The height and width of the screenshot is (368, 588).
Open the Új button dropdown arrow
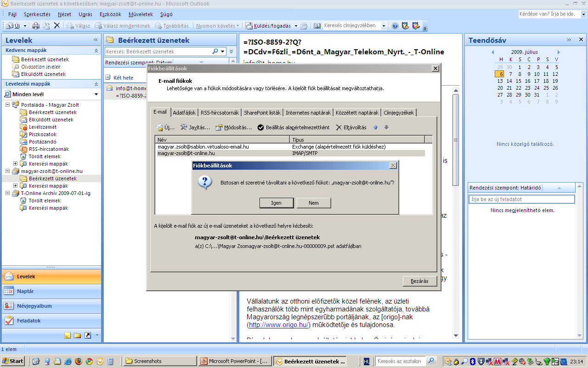point(25,26)
